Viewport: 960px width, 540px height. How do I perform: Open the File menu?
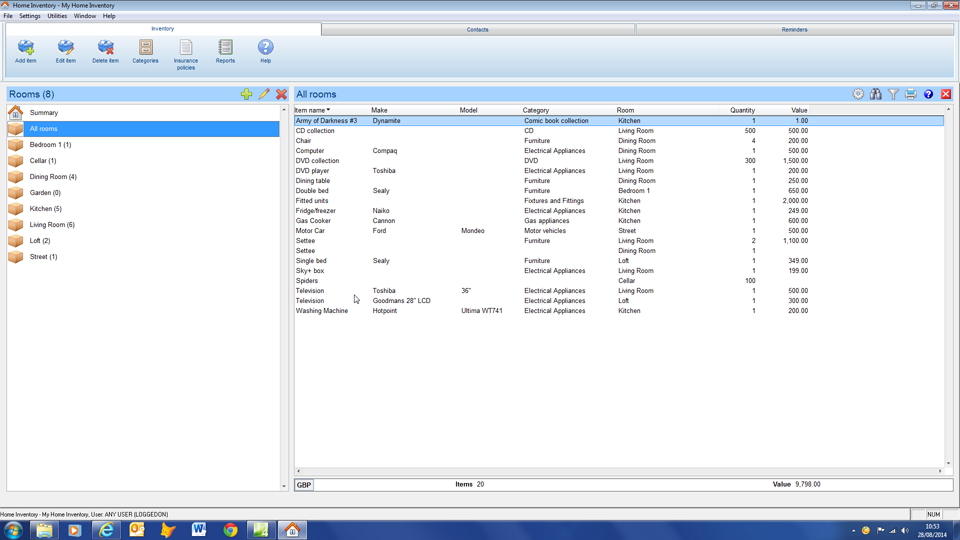point(8,16)
